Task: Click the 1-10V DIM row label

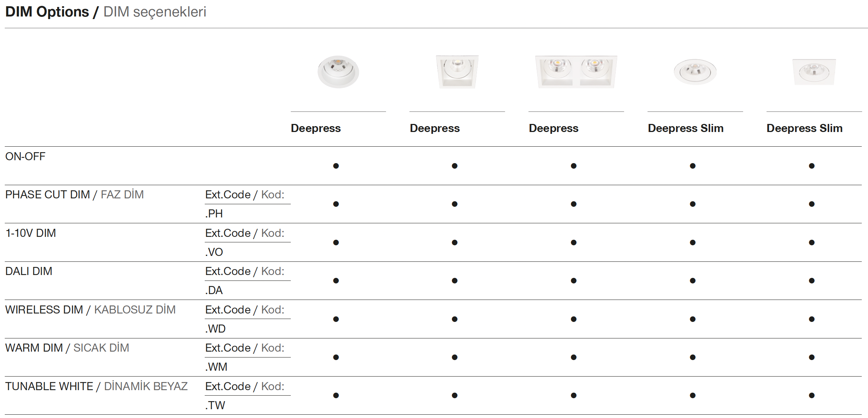Action: [x=30, y=233]
